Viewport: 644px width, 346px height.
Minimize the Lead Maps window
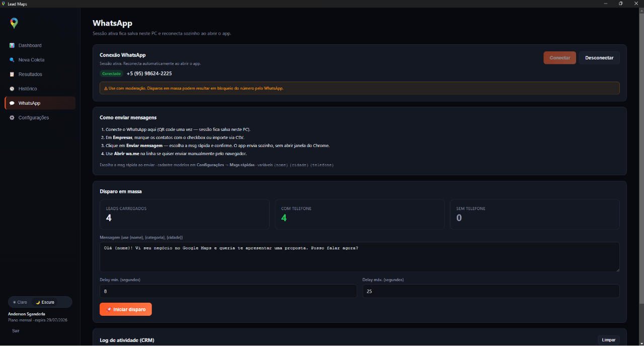click(x=605, y=4)
